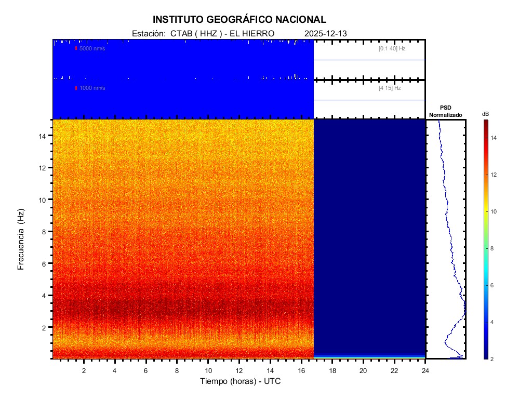Click the [0.1 40] Hz filter label

coord(392,48)
